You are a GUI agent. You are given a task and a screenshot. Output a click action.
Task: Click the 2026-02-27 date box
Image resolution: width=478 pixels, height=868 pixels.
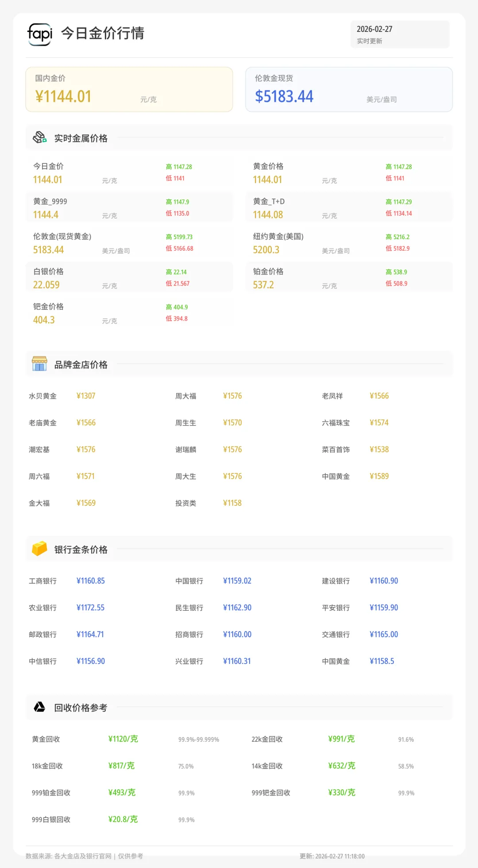tap(400, 34)
